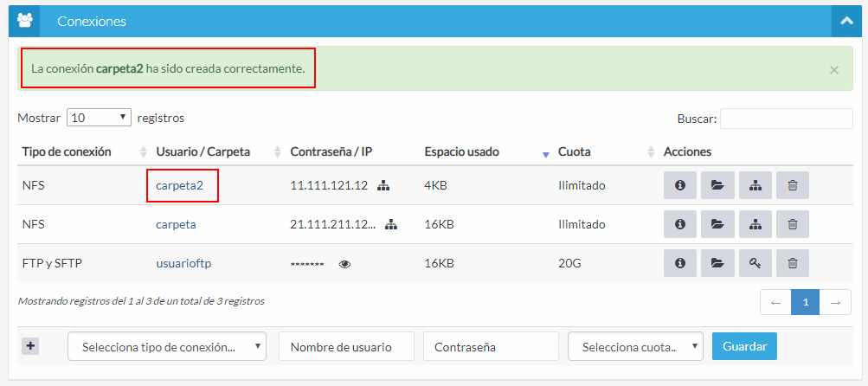868x386 pixels.
Task: Click info icon for carpeta2 row
Action: click(680, 185)
